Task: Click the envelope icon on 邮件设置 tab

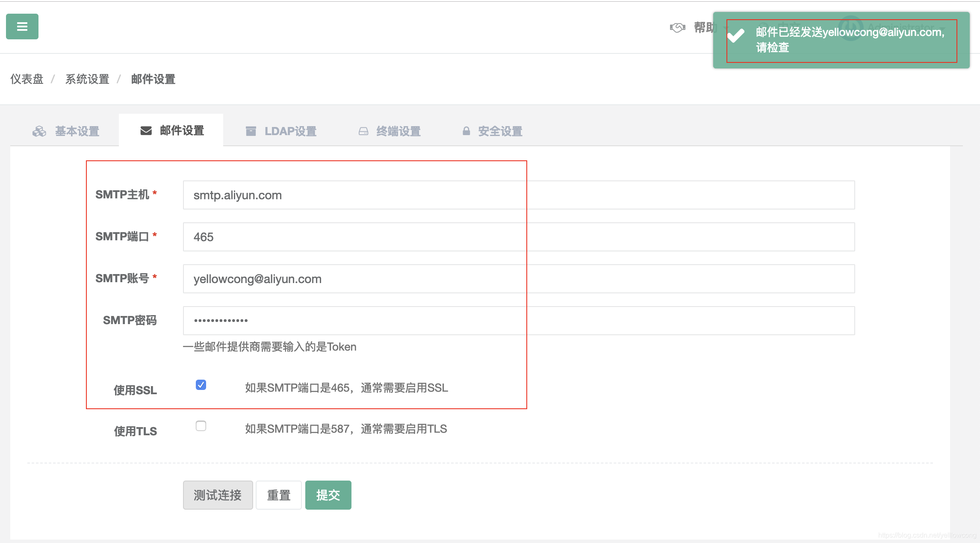Action: [x=146, y=130]
